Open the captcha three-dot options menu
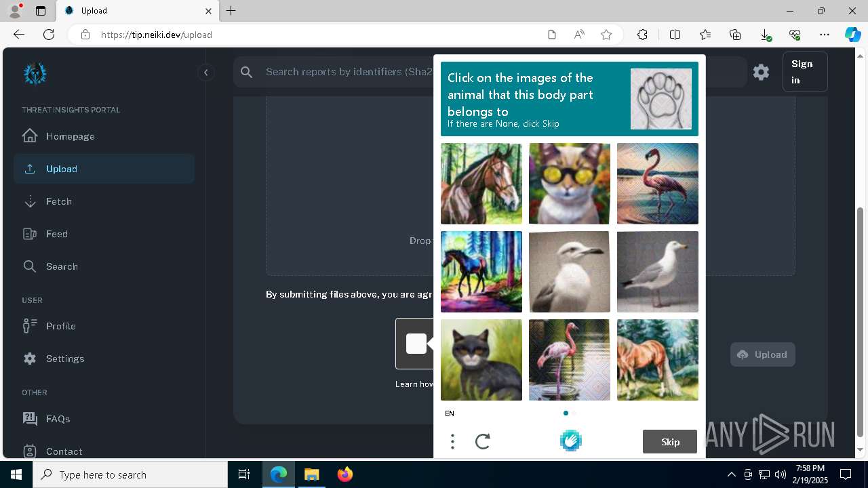868x488 pixels. 452,442
